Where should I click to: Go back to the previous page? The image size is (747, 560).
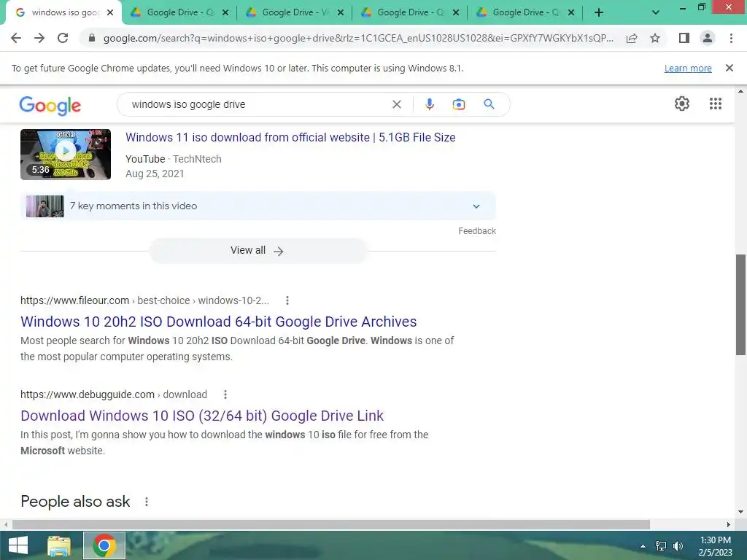(x=16, y=38)
